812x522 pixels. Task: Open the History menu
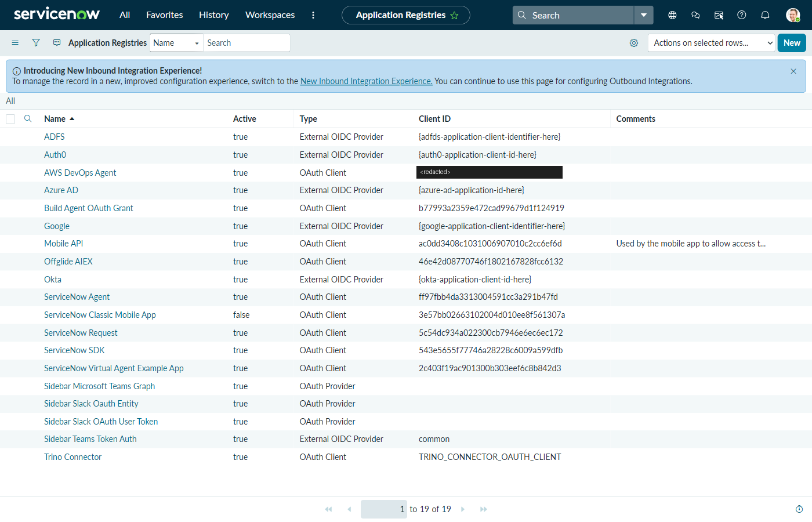pyautogui.click(x=214, y=15)
